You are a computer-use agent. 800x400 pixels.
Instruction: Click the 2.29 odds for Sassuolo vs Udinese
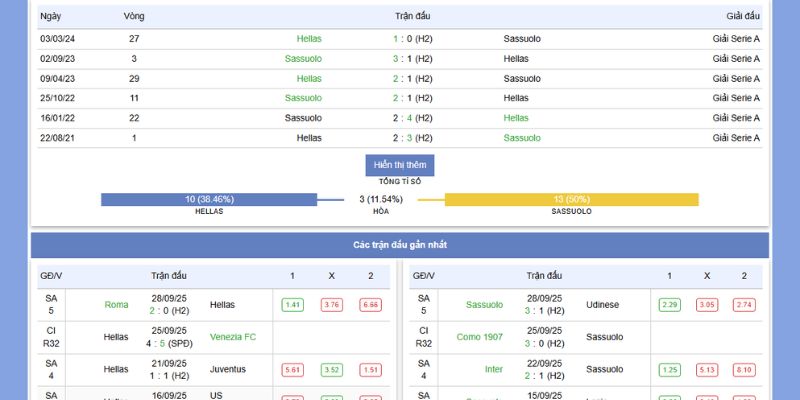[670, 305]
